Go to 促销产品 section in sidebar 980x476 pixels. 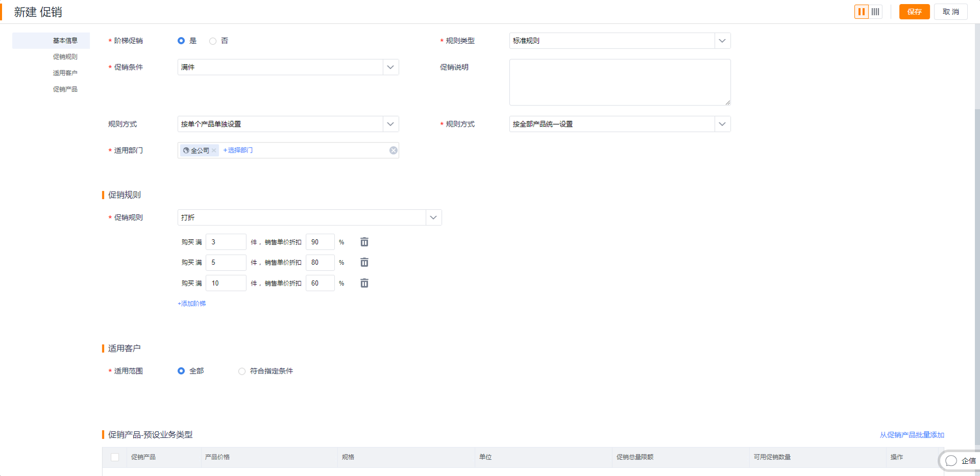pos(65,89)
